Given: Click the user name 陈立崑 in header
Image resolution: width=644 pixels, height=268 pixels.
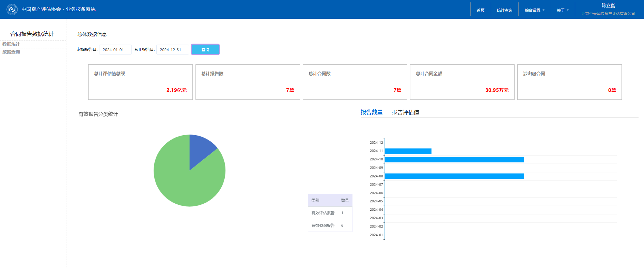Looking at the screenshot, I should coord(608,6).
